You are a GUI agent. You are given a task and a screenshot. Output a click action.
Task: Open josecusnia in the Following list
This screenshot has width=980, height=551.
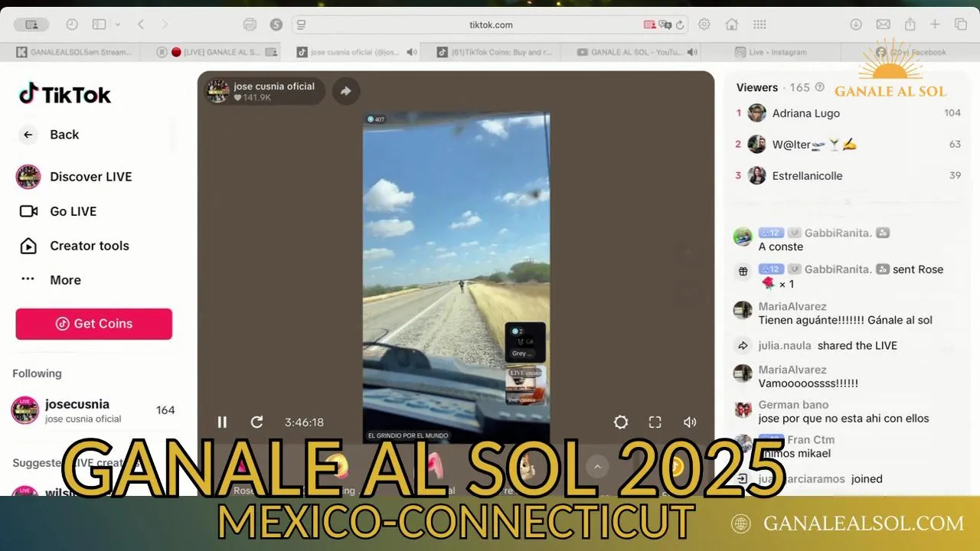click(93, 411)
